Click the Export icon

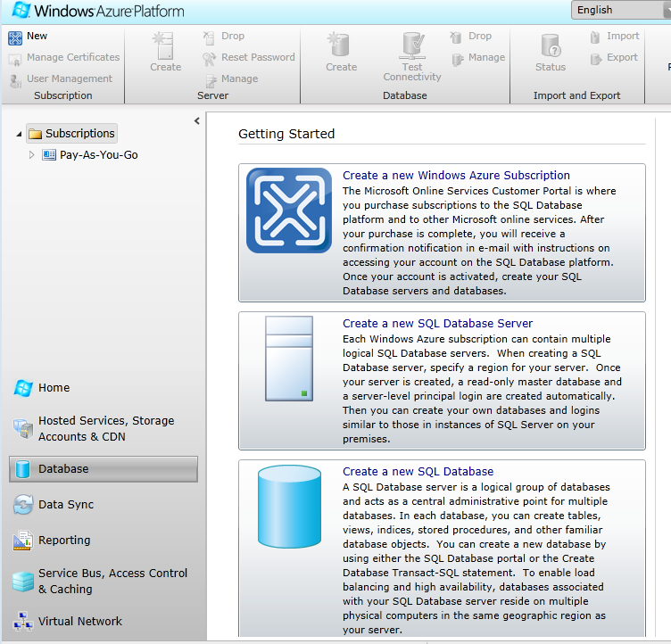[x=596, y=59]
